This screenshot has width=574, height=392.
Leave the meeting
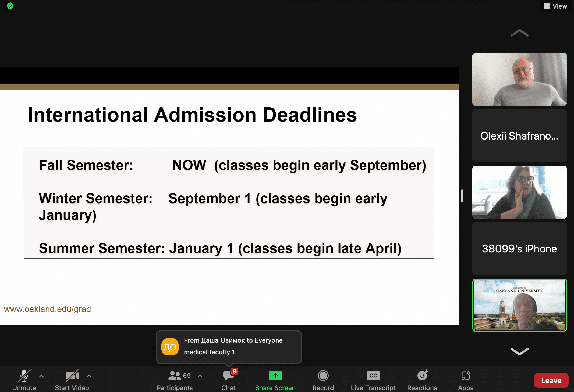[x=551, y=380]
